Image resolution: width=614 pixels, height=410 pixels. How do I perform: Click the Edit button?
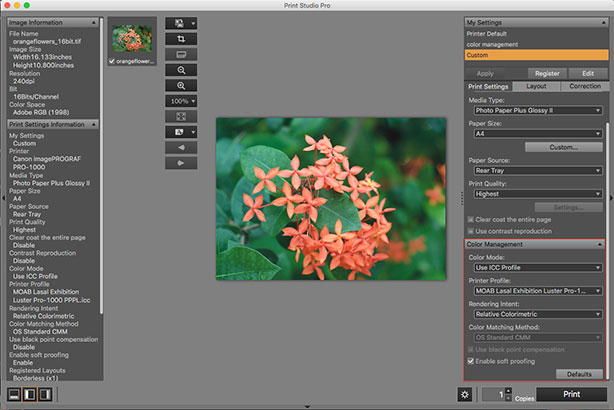[588, 73]
